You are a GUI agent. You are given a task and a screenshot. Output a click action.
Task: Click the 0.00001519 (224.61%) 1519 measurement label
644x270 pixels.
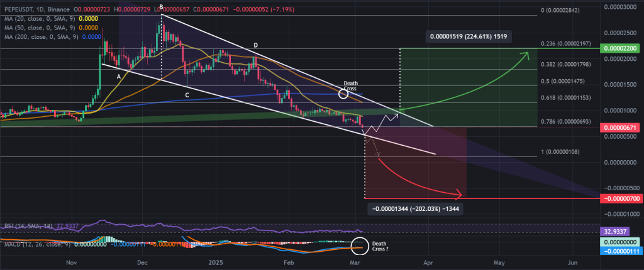point(468,36)
